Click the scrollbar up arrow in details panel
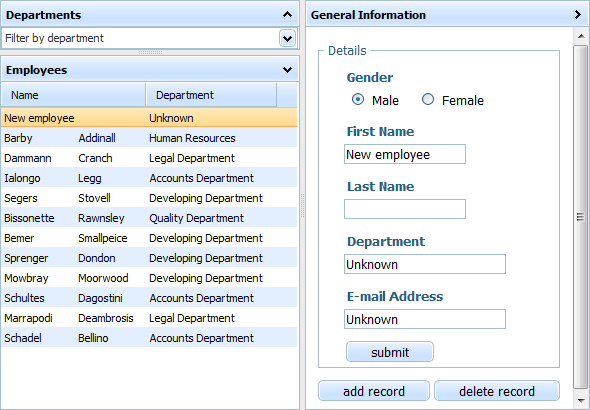The height and width of the screenshot is (410, 590). click(x=581, y=36)
